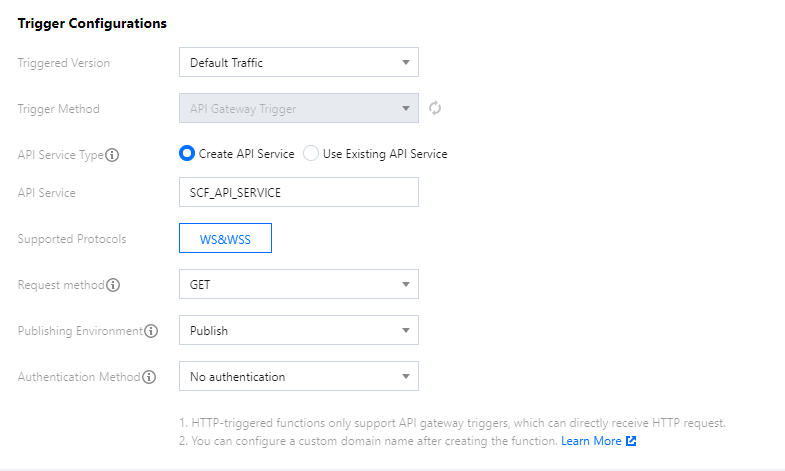This screenshot has width=785, height=471.
Task: Open the Learn More link
Action: (592, 441)
